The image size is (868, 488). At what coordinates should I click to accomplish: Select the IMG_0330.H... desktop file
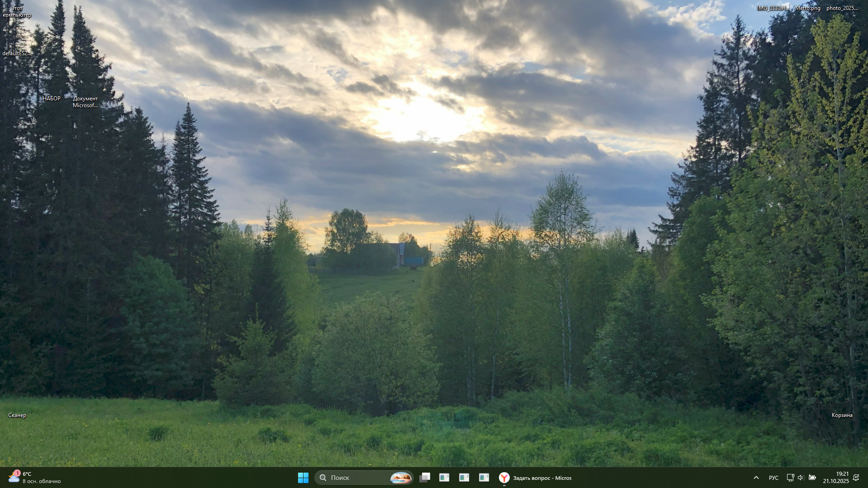pos(773,8)
